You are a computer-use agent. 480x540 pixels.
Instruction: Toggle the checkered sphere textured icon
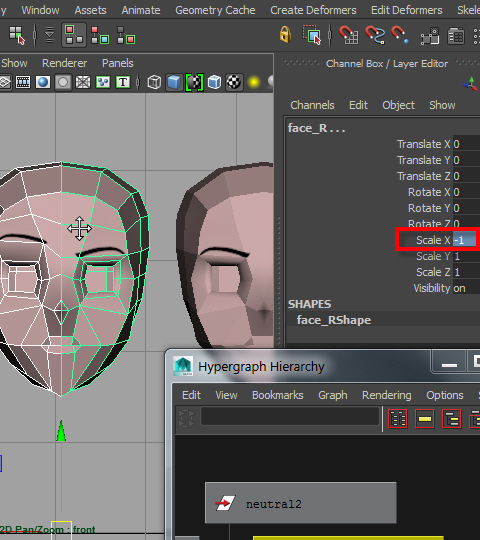coord(234,82)
